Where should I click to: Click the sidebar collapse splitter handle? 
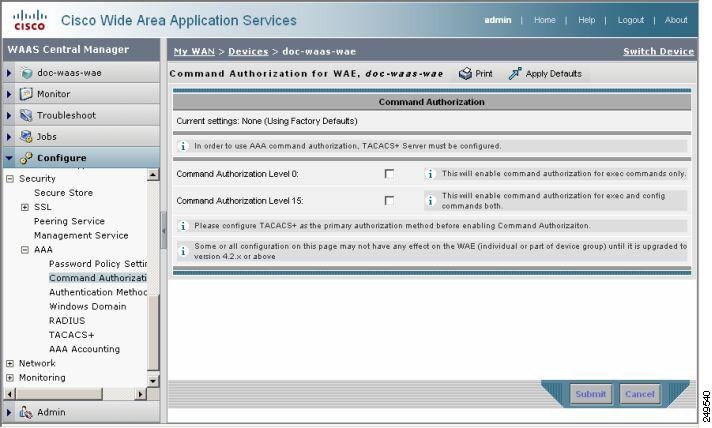[x=163, y=231]
